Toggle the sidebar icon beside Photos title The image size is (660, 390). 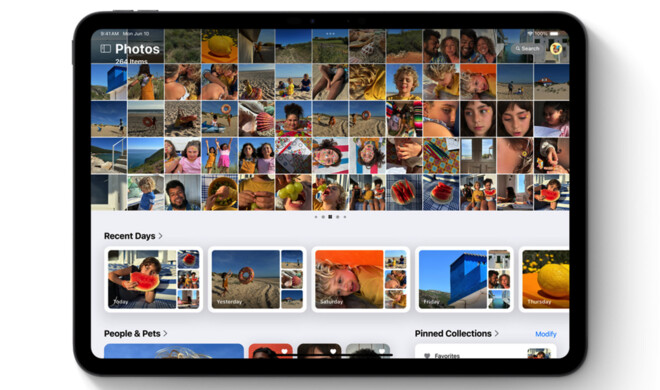[106, 49]
